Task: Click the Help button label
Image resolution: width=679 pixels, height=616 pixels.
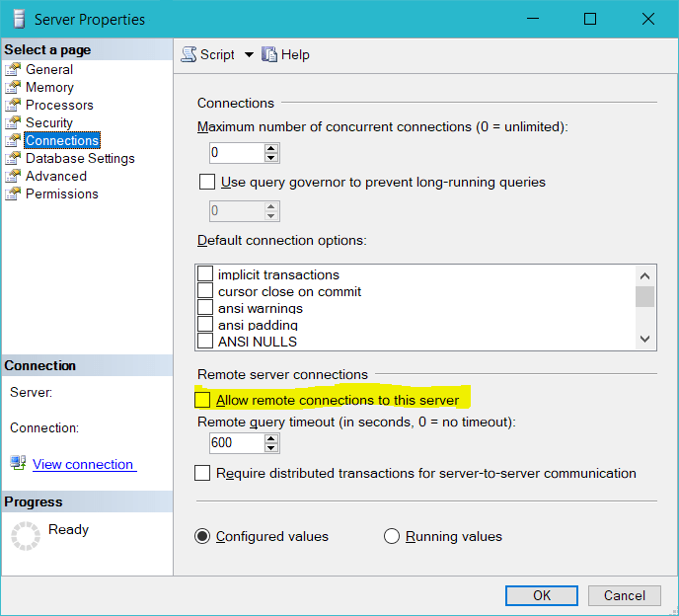Action: 295,54
